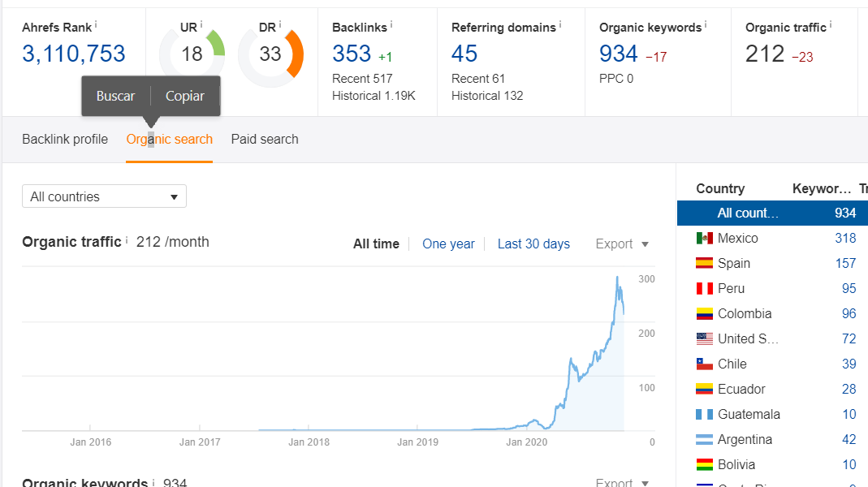Click the Guatemala flag icon
The image size is (868, 487).
click(x=704, y=415)
